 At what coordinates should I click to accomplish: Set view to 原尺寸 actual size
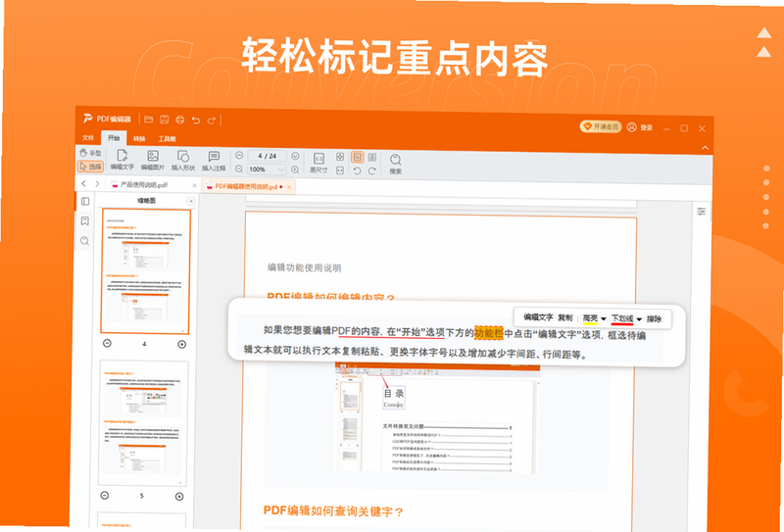click(318, 163)
